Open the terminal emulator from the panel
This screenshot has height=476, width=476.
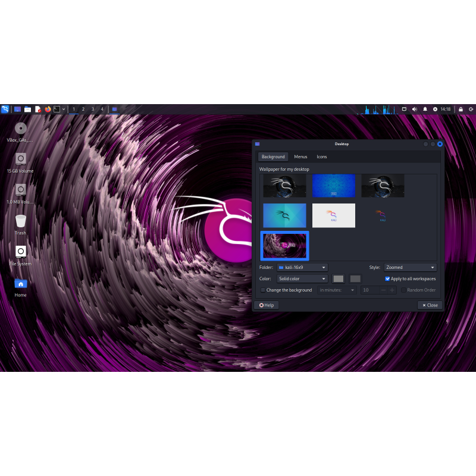point(57,109)
